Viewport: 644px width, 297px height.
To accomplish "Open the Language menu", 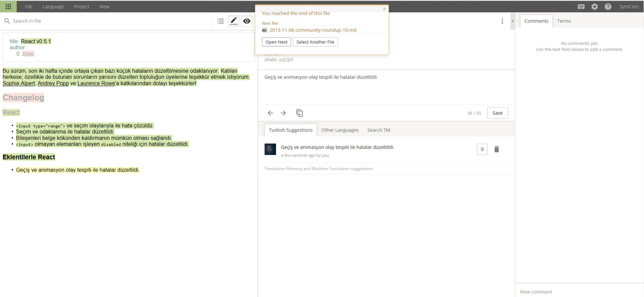I will click(53, 7).
